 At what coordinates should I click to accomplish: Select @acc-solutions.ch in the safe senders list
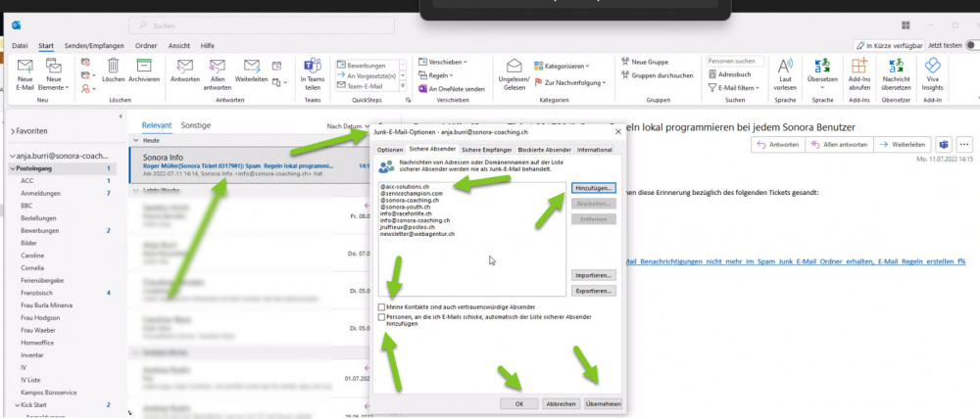(x=405, y=187)
